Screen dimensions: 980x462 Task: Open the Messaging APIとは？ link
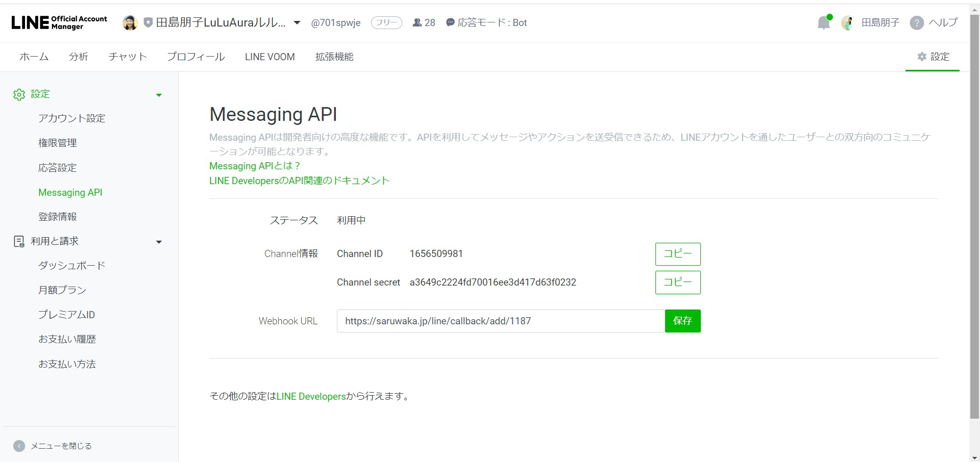click(255, 166)
